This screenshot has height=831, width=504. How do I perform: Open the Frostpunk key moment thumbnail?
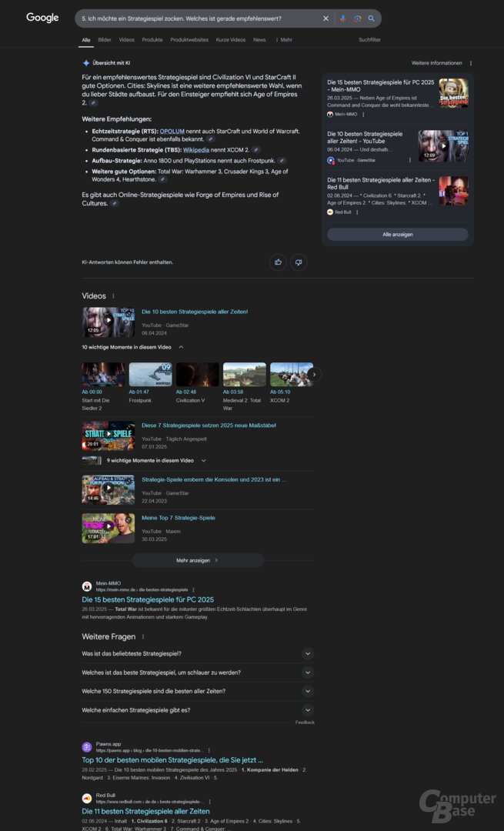click(151, 374)
